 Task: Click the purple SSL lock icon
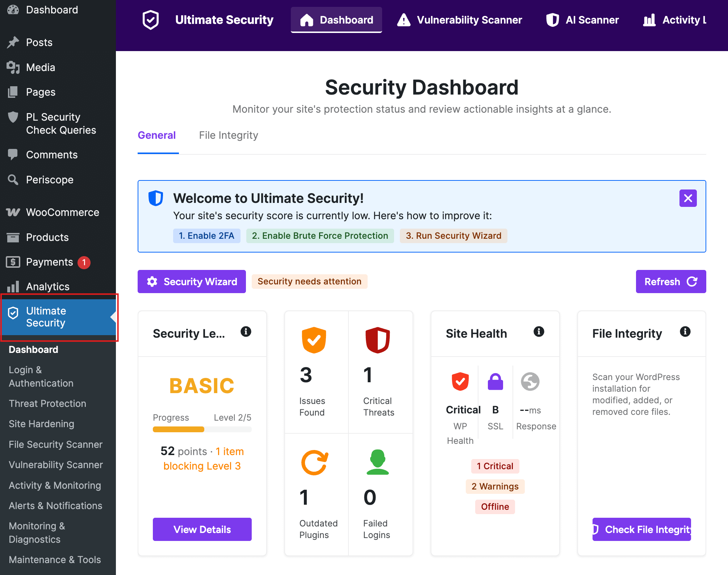click(x=495, y=382)
